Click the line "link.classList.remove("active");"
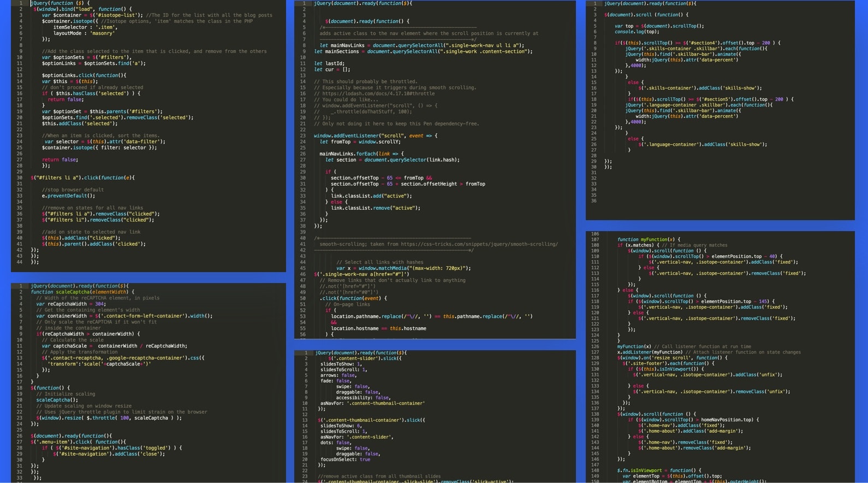Screen dimensions: 868x483 click(376, 208)
